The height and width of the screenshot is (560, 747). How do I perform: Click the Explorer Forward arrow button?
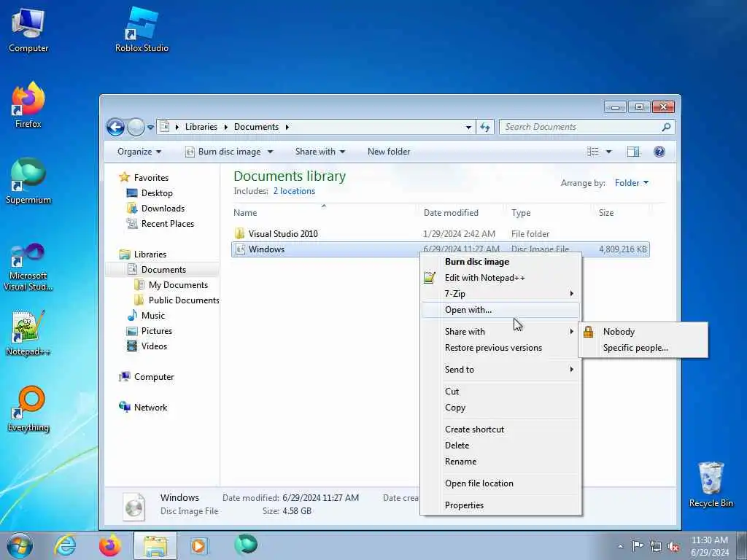[x=136, y=127]
